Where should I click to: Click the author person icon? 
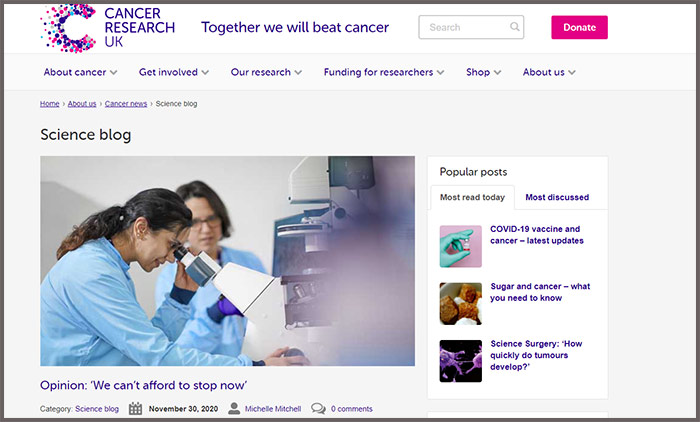pos(234,408)
